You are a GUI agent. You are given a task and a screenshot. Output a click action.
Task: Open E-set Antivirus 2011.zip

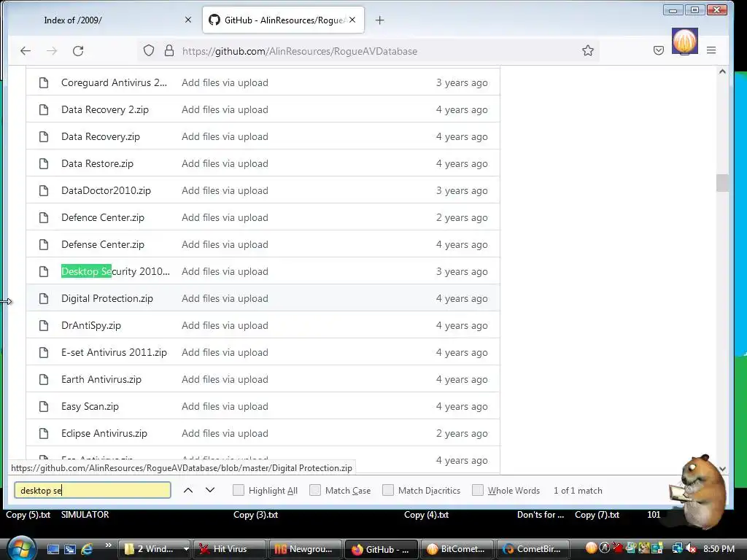coord(114,352)
